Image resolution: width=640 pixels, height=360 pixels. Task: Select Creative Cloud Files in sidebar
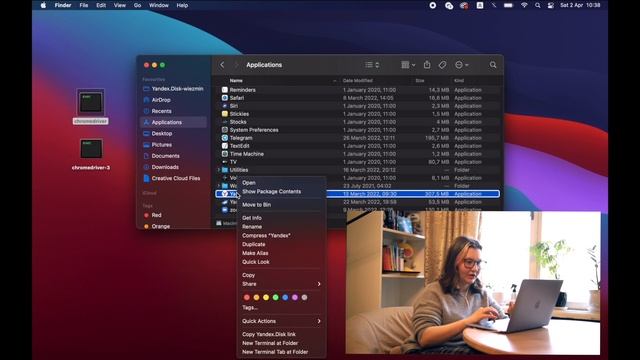tap(173, 178)
